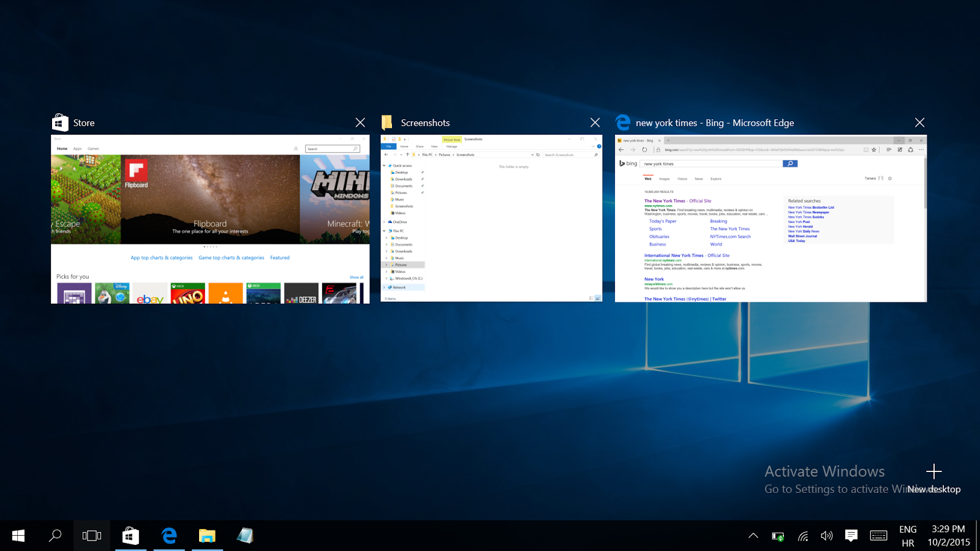Open Store from the taskbar
The height and width of the screenshot is (551, 980).
click(130, 536)
